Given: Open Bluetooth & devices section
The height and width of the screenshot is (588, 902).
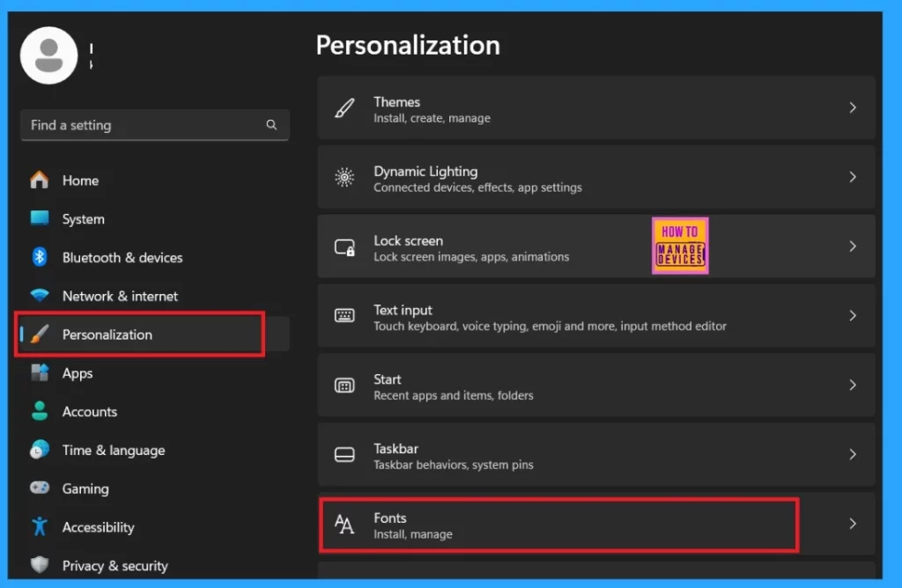Looking at the screenshot, I should point(154,257).
